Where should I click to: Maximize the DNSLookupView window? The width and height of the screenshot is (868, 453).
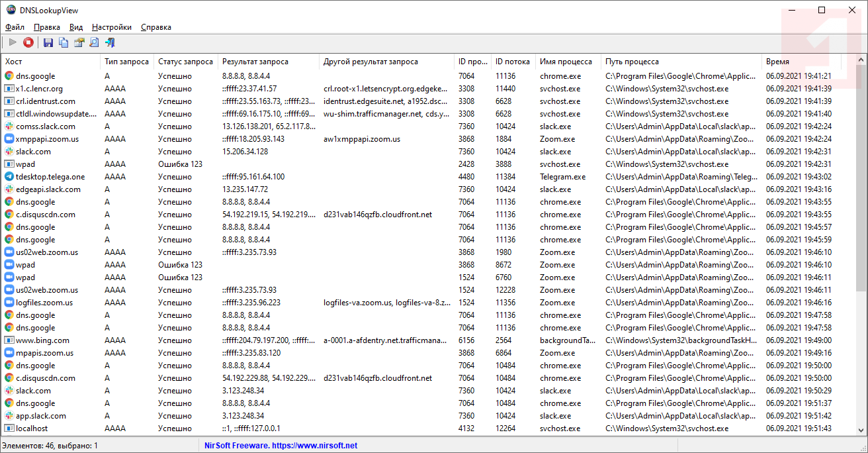(822, 10)
